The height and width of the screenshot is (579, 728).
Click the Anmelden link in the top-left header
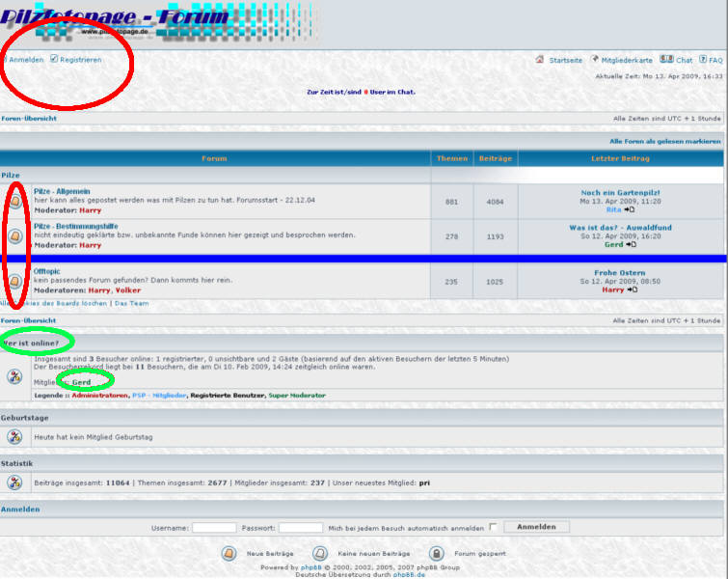coord(25,60)
